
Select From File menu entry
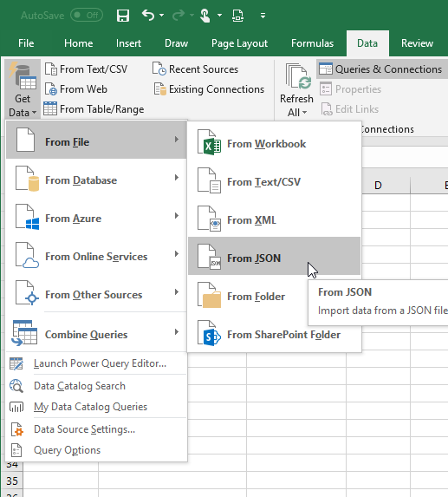96,140
